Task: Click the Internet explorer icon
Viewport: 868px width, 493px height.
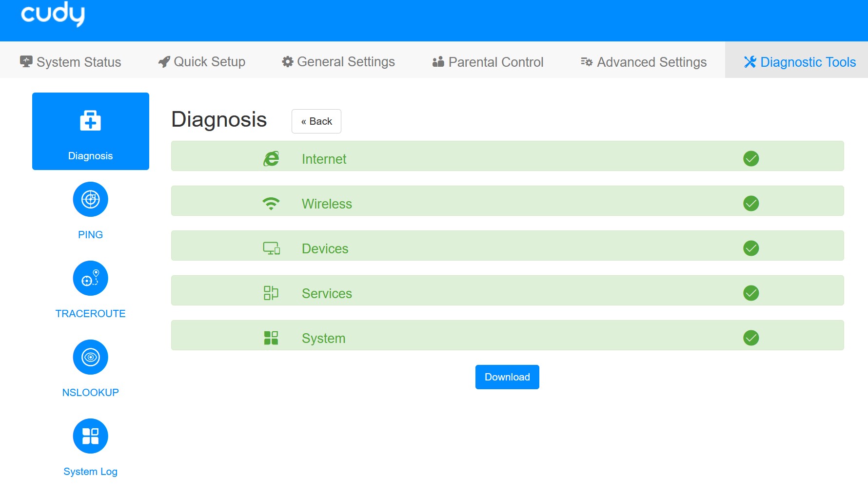Action: pyautogui.click(x=271, y=159)
